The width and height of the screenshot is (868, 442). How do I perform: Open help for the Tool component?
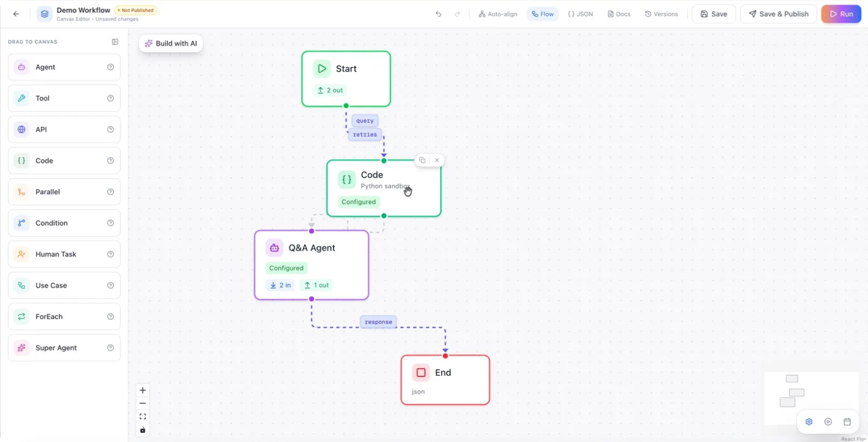pyautogui.click(x=111, y=98)
